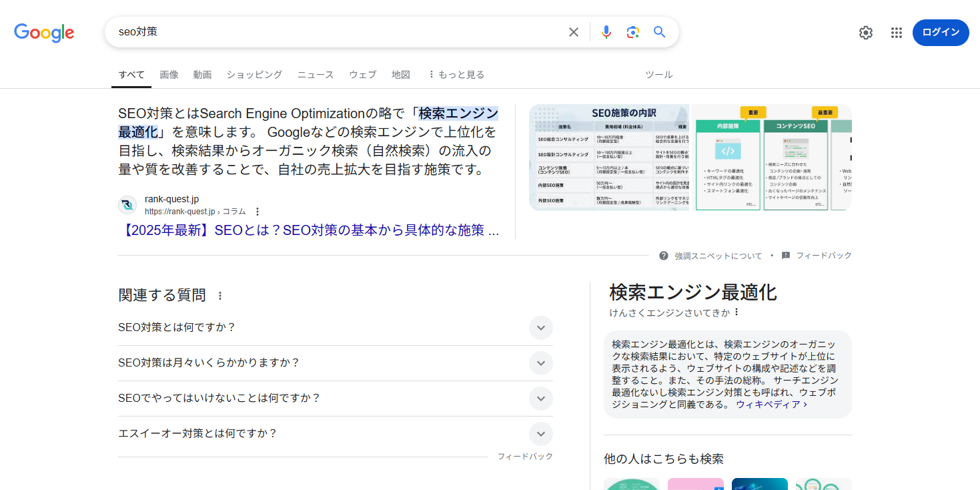This screenshot has height=490, width=980.
Task: Open the three-dot menu beside rank-quest.jp URL
Action: [x=258, y=212]
